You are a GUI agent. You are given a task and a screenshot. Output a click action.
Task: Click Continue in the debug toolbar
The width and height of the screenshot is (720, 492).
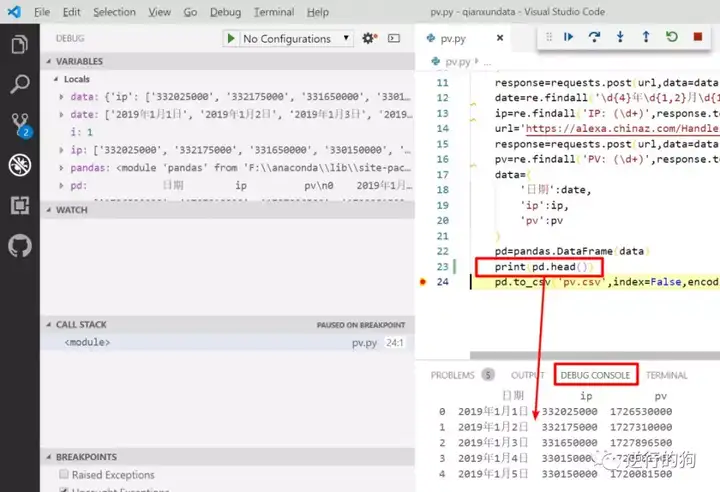568,37
